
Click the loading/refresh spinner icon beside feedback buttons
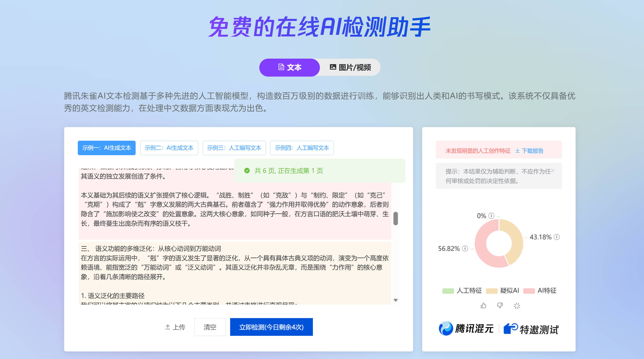click(517, 305)
